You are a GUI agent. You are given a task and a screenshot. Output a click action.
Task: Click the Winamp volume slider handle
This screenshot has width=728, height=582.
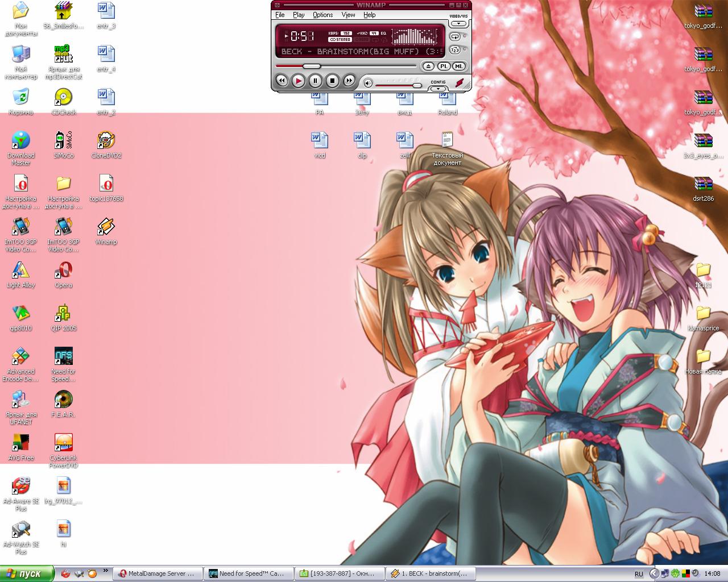tap(417, 85)
